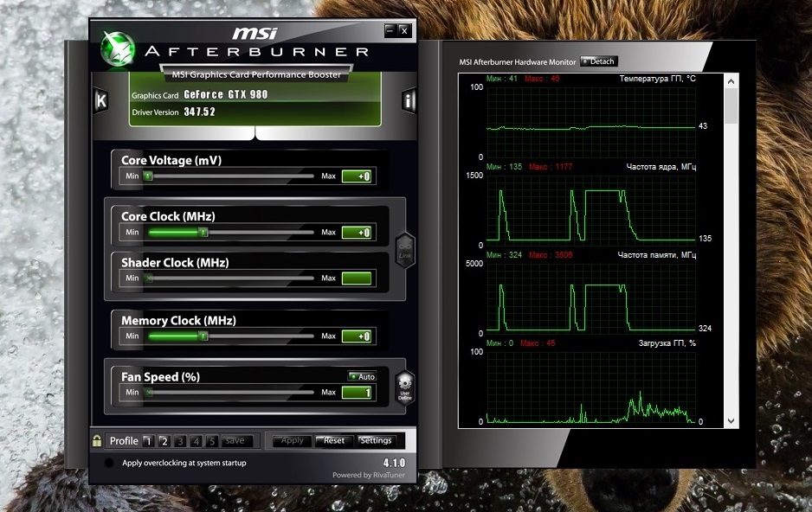Click the GPU load graph
The width and height of the screenshot is (812, 512).
tap(591, 387)
